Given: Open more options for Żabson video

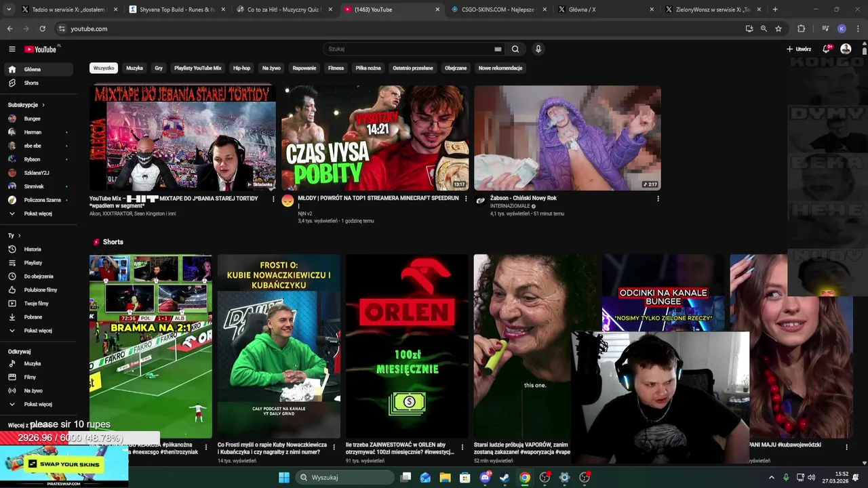Looking at the screenshot, I should coord(658,199).
